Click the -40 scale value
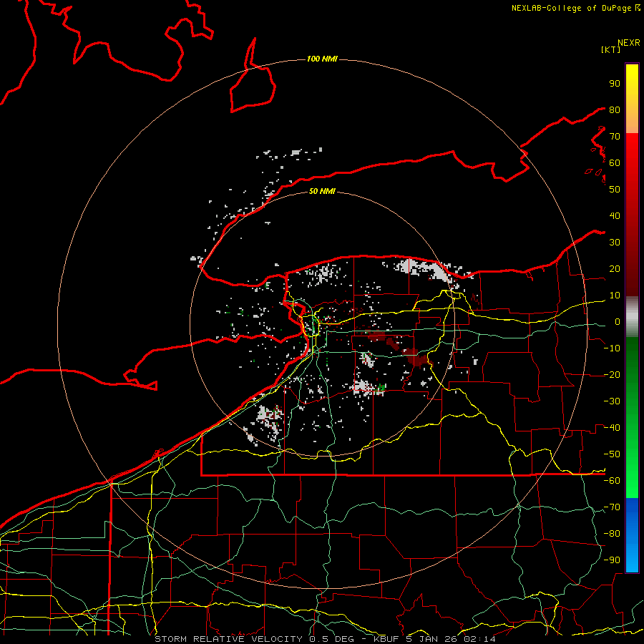Screen dimensions: 644x644 pyautogui.click(x=612, y=428)
